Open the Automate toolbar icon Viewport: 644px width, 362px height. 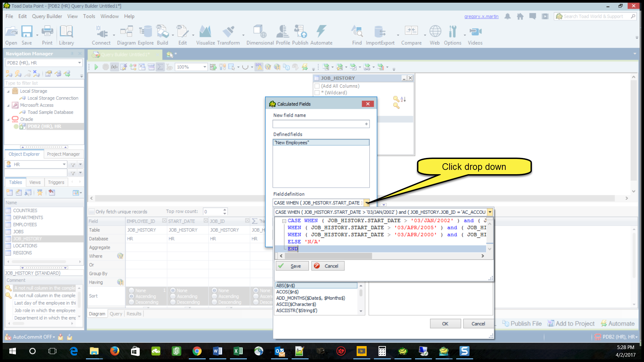tap(321, 35)
